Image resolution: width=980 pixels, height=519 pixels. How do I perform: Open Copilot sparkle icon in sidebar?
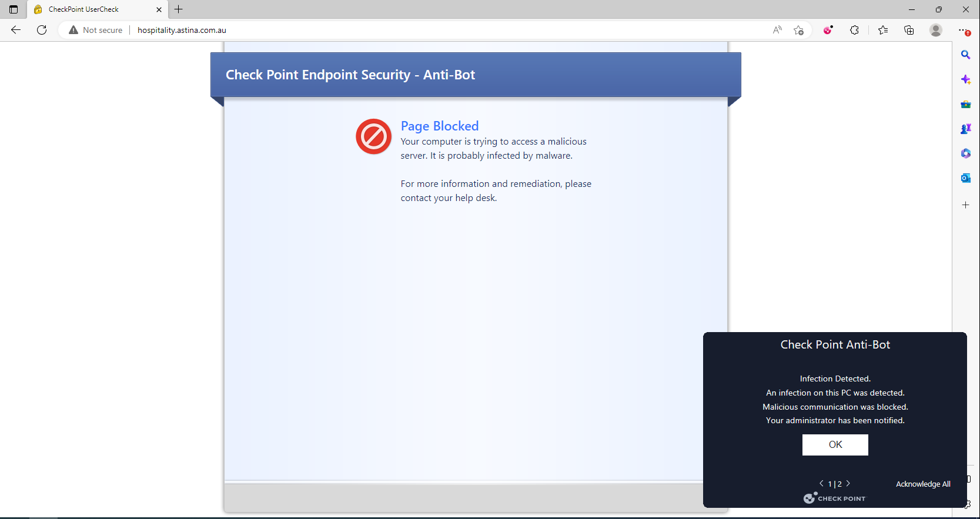[965, 79]
